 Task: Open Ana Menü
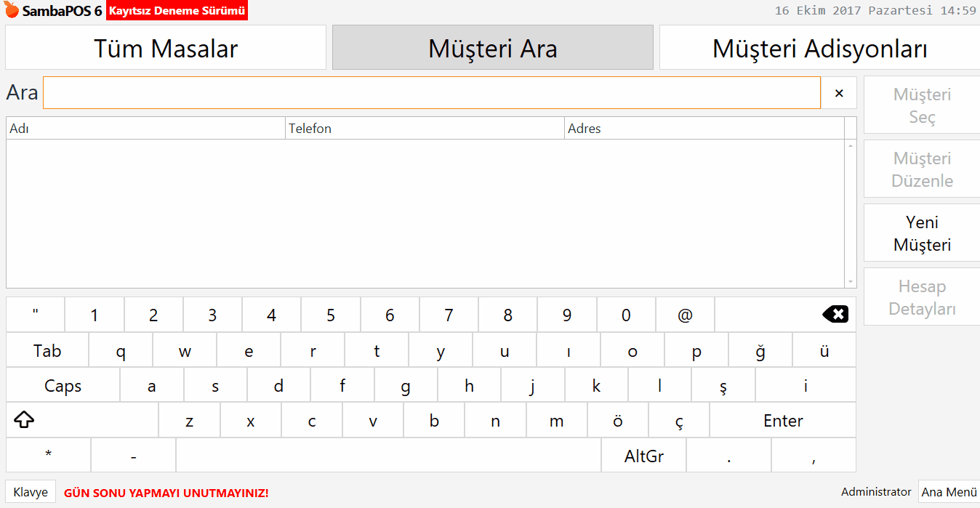coord(949,492)
